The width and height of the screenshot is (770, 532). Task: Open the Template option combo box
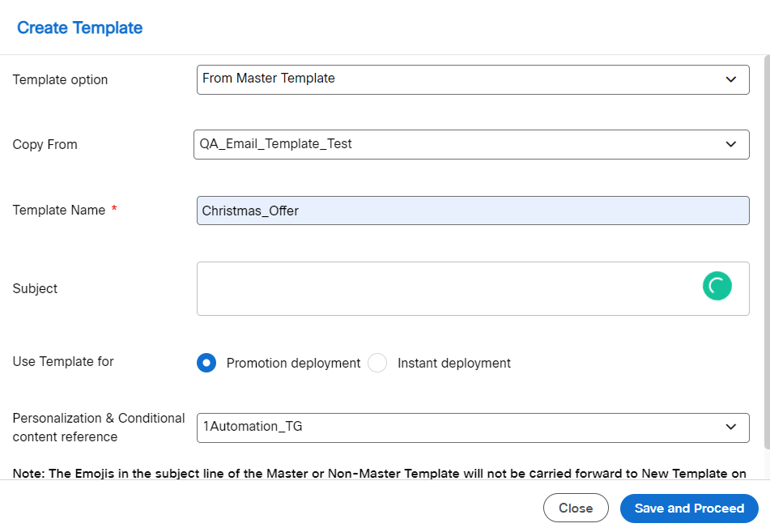click(x=472, y=79)
